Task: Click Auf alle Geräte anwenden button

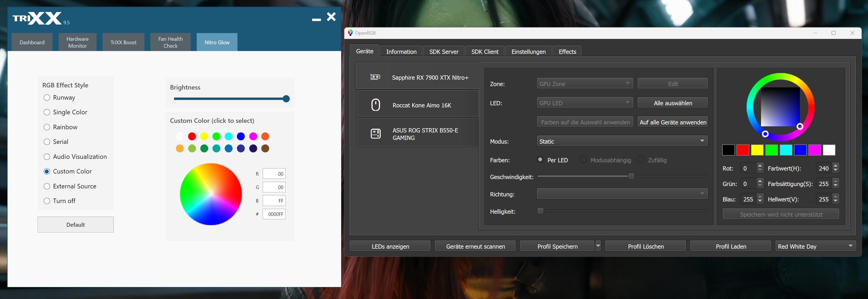Action: pos(673,122)
